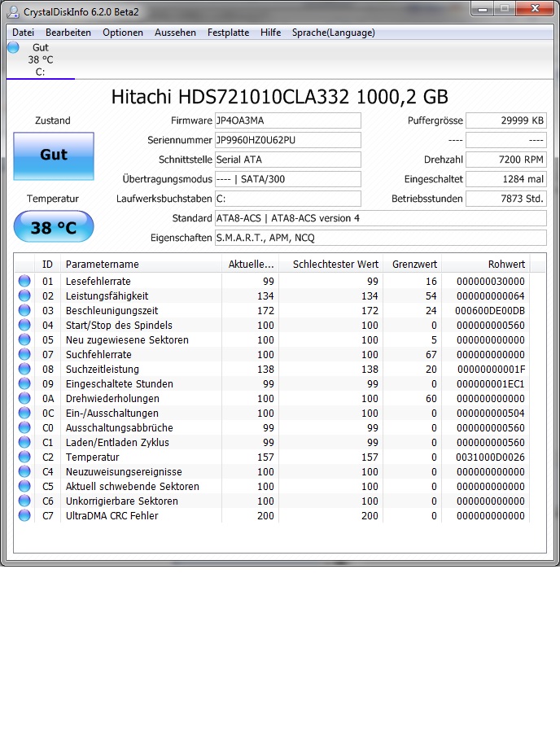The width and height of the screenshot is (560, 744).
Task: Select raw value 000000000504
Action: click(x=491, y=414)
